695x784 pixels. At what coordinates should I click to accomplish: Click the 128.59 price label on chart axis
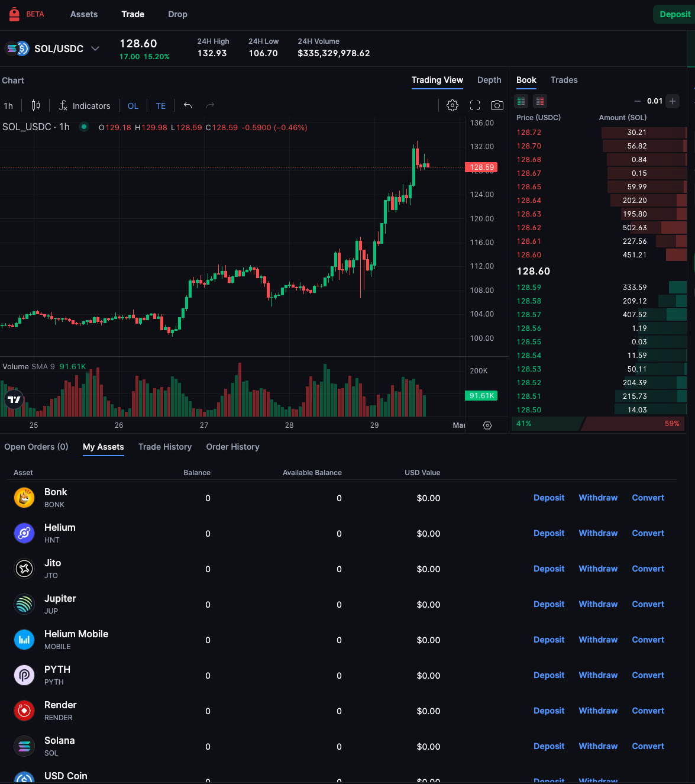[481, 167]
